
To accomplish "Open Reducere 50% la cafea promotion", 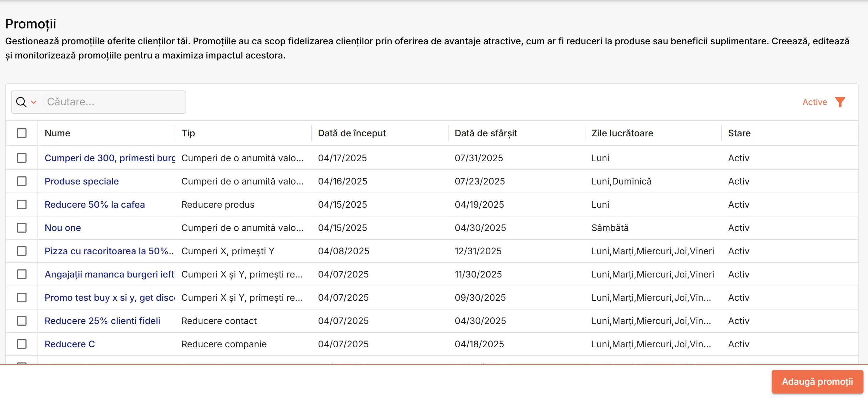I will tap(95, 204).
